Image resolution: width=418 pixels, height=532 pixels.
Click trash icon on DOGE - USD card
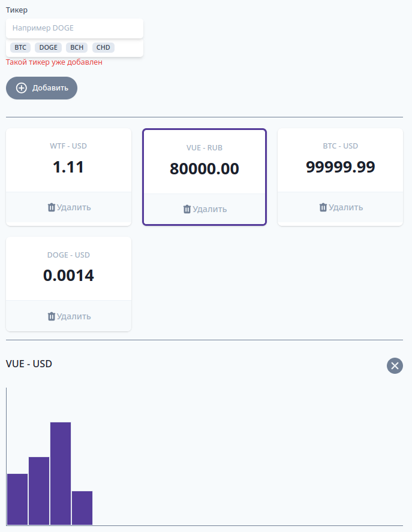pyautogui.click(x=51, y=316)
